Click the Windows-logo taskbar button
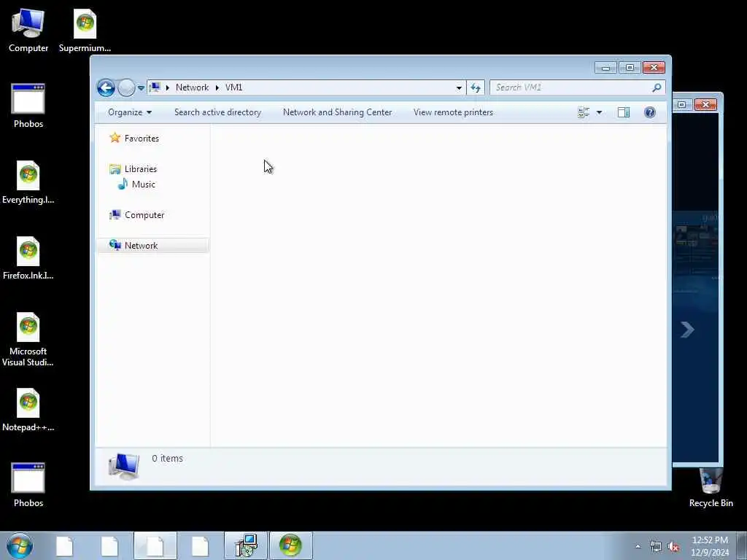 click(290, 545)
